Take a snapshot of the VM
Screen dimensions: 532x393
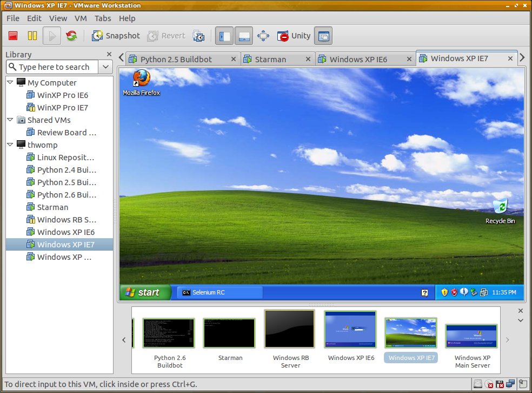click(x=116, y=36)
